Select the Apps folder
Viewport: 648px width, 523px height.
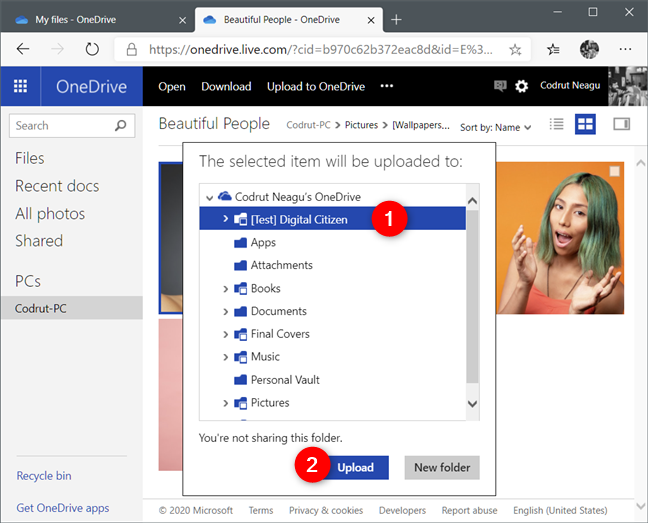332,242
